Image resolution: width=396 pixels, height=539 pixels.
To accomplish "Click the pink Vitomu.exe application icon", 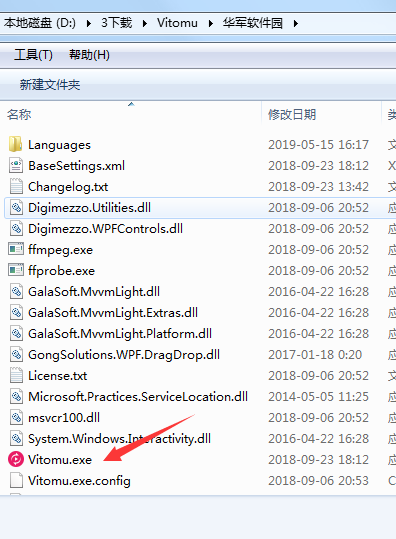I will pyautogui.click(x=16, y=459).
